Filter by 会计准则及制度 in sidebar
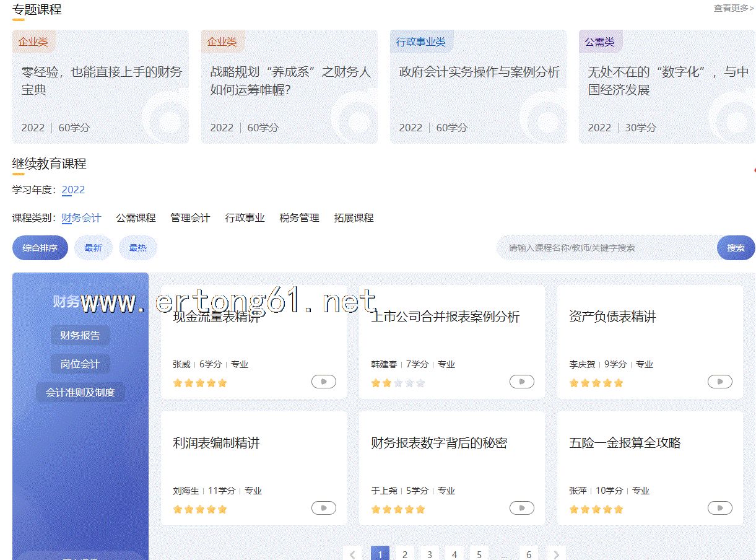The width and height of the screenshot is (756, 560). pos(80,393)
